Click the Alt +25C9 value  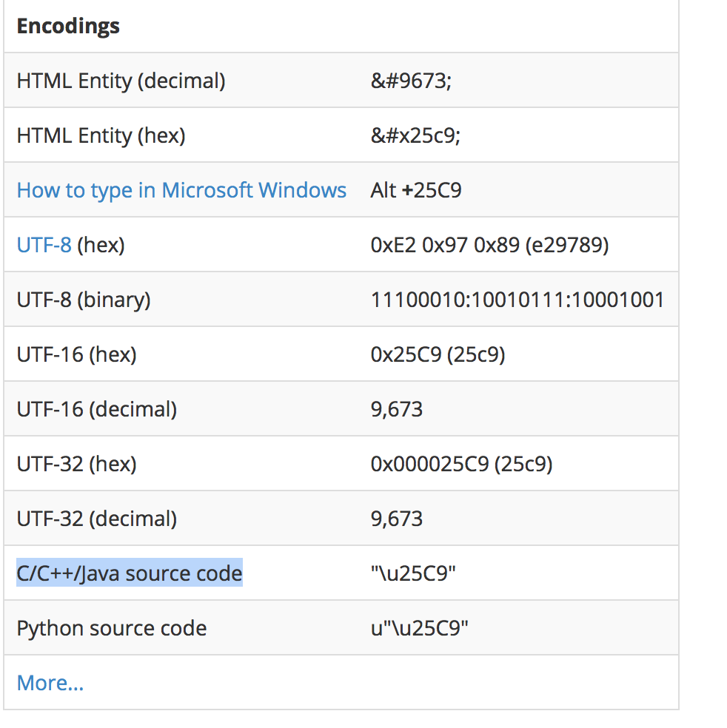pos(416,190)
